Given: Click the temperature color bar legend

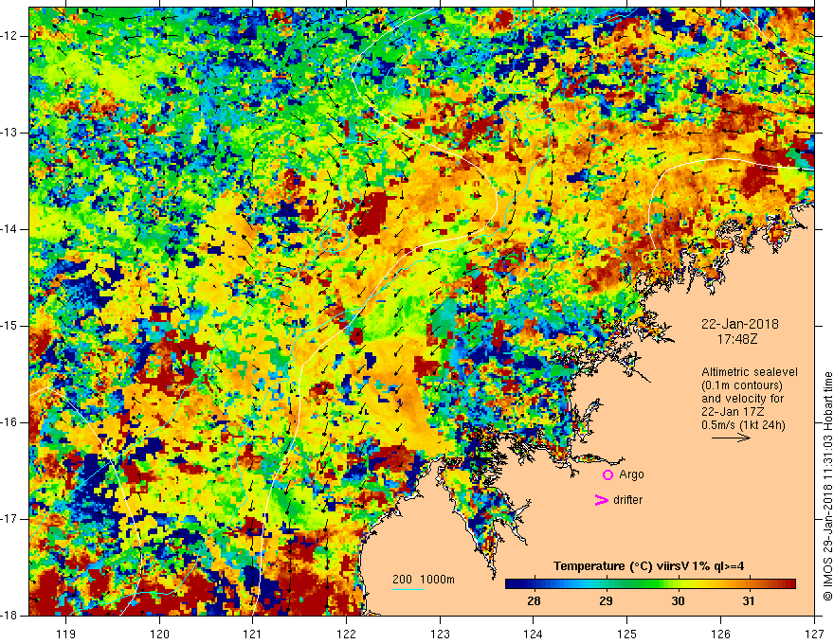Looking at the screenshot, I should (x=650, y=584).
